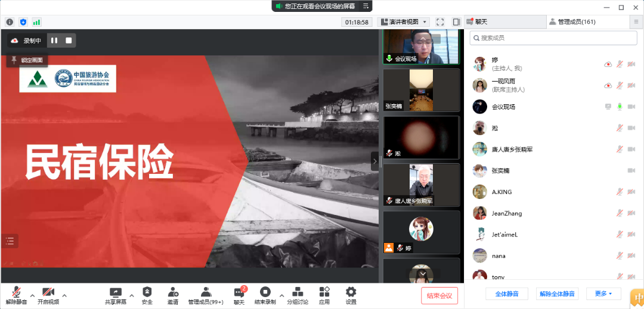Toggle microphone for member A.KING

tap(620, 192)
